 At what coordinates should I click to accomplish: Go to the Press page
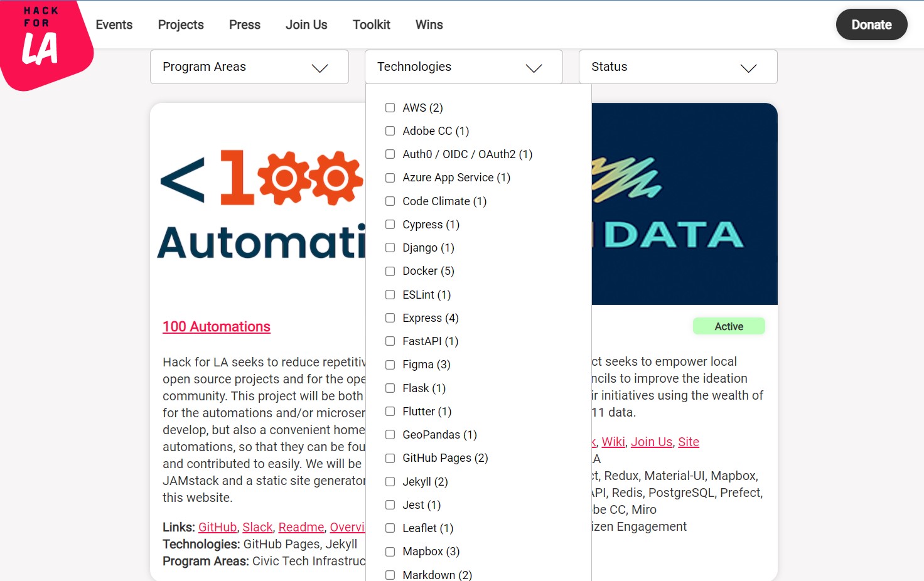point(245,24)
